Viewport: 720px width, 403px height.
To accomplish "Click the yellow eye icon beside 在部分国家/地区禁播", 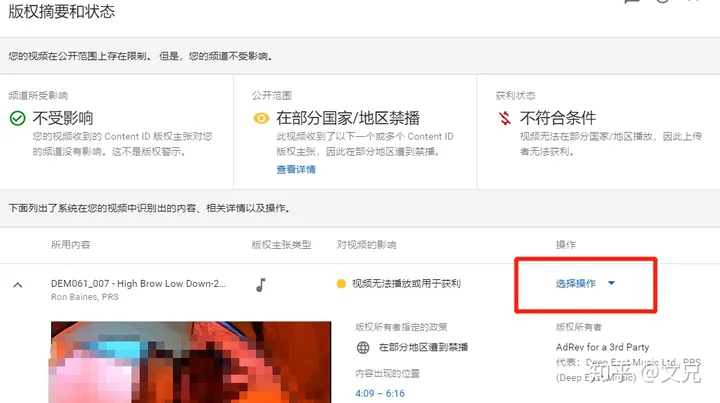I will pos(261,118).
